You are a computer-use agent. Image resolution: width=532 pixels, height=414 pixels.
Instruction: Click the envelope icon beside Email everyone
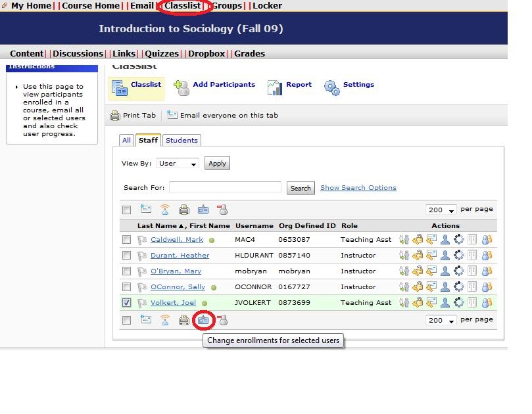click(x=172, y=115)
